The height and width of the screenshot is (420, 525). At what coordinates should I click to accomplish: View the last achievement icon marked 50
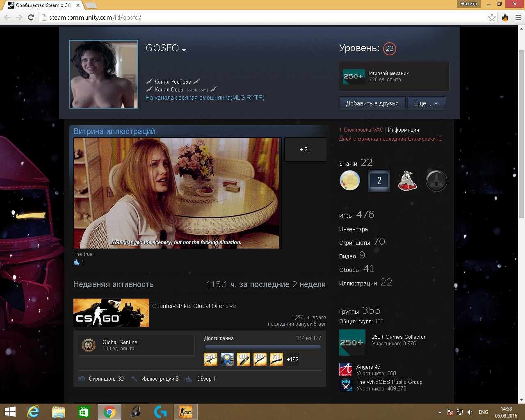click(276, 359)
